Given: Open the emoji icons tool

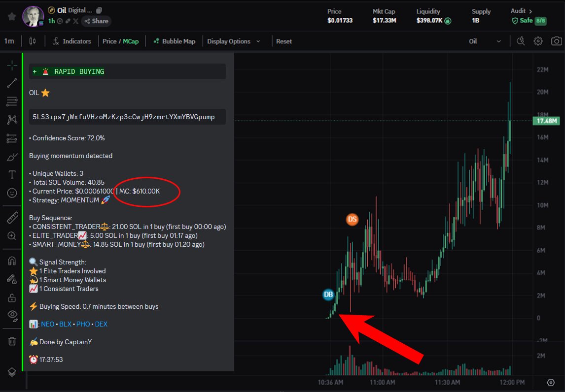Looking at the screenshot, I should click(x=12, y=194).
